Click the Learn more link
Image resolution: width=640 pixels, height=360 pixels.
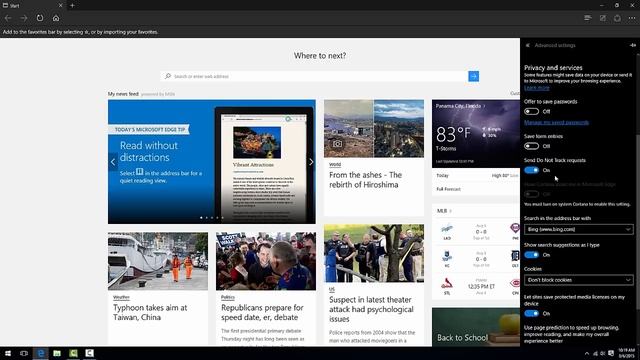536,88
